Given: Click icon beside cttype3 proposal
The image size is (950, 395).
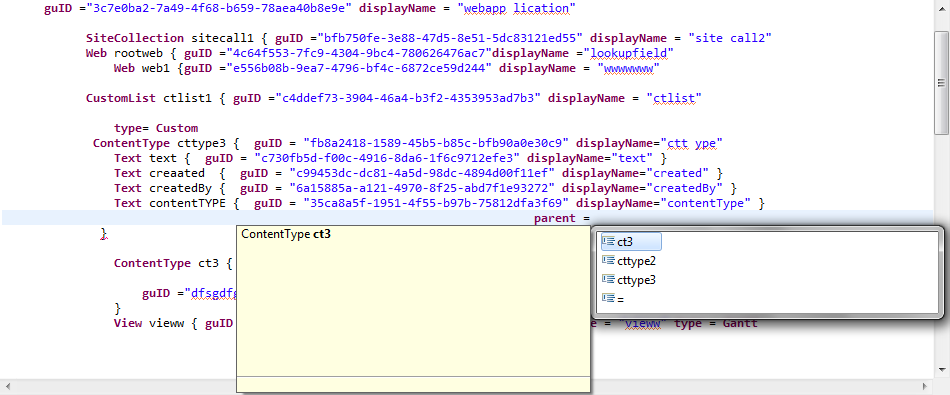Looking at the screenshot, I should [x=608, y=279].
